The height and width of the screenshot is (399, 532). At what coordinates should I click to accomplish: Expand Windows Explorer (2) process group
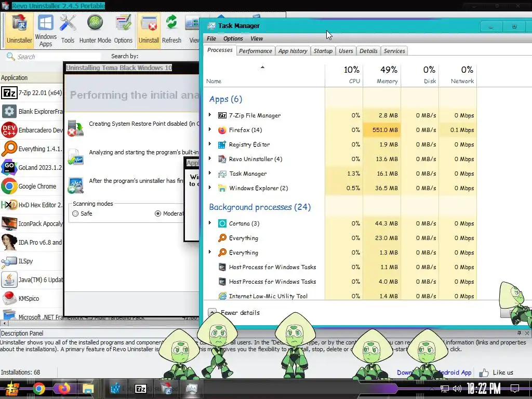(x=210, y=188)
